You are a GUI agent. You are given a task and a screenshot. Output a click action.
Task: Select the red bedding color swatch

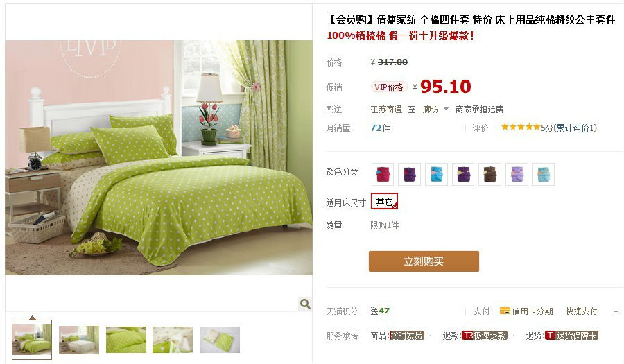click(x=383, y=174)
